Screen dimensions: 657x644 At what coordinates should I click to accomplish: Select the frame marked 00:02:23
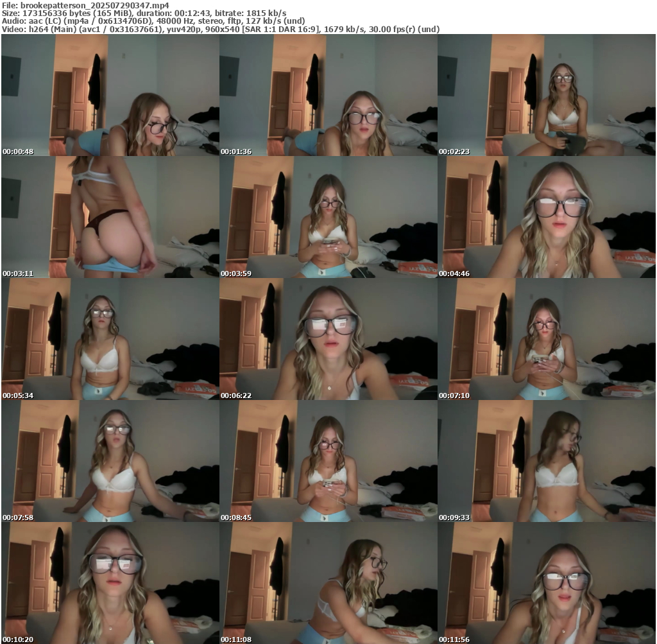[x=547, y=95]
